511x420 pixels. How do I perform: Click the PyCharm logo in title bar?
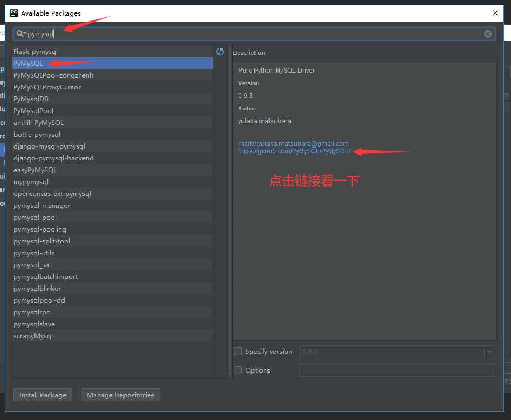tap(14, 13)
